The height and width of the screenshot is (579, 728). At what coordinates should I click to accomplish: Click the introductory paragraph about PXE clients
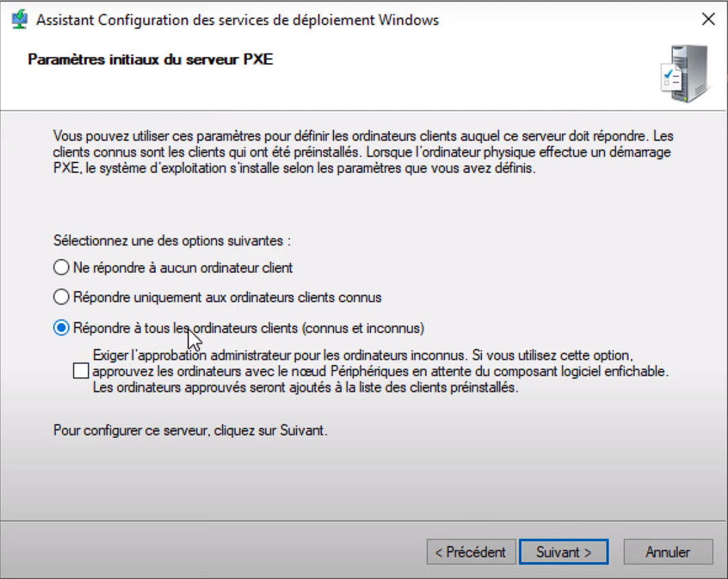tap(363, 152)
